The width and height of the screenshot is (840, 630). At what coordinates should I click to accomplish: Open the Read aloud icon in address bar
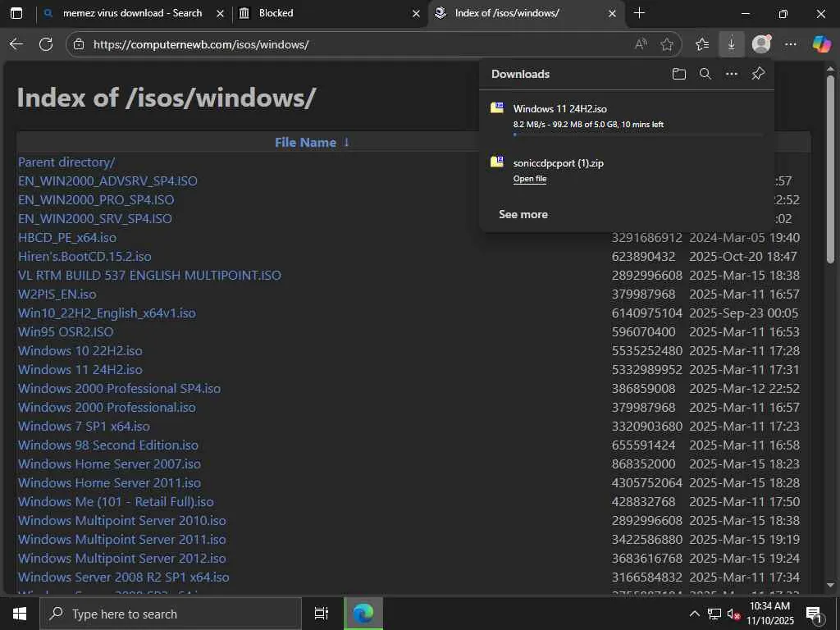[x=641, y=44]
